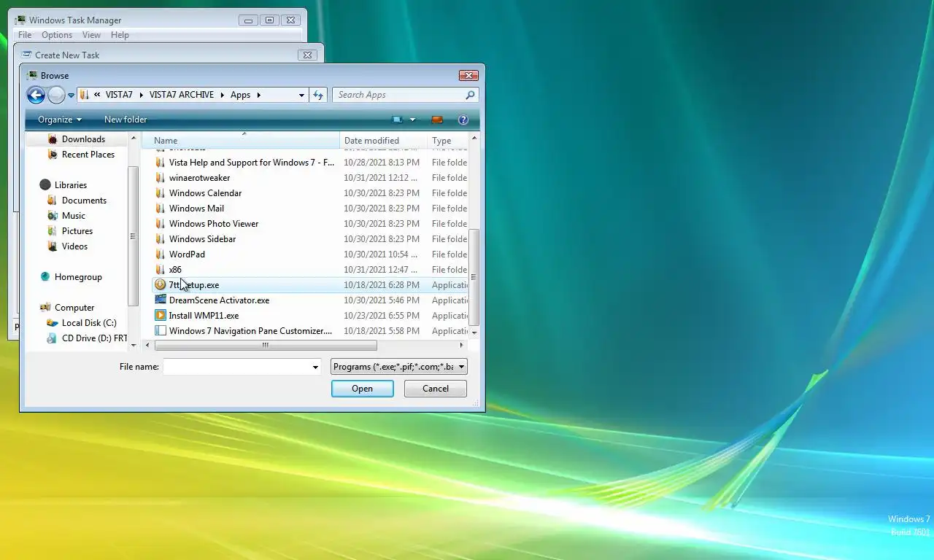This screenshot has height=560, width=934.
Task: Open the Videos library
Action: 74,246
